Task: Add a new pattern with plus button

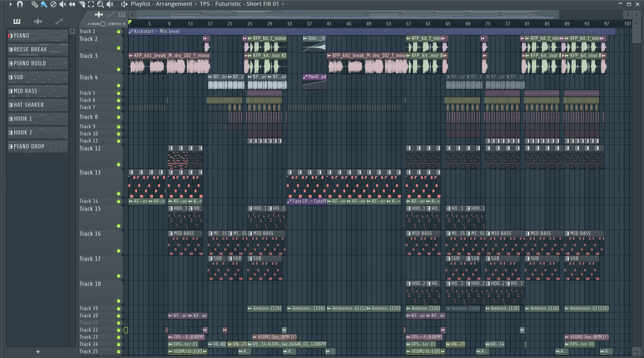Action: point(38,352)
